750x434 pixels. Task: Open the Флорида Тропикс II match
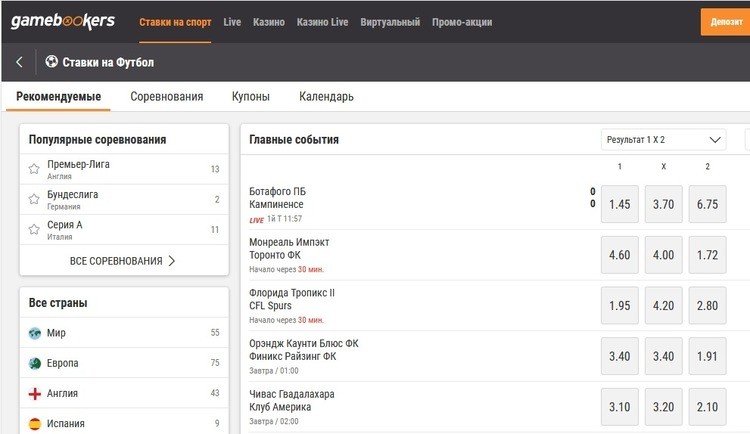click(x=292, y=299)
